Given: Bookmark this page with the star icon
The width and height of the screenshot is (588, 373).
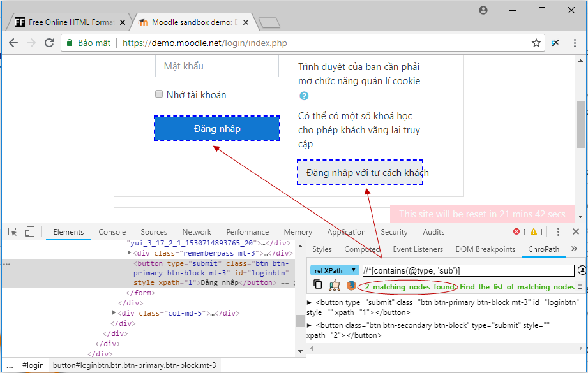Looking at the screenshot, I should click(x=536, y=43).
